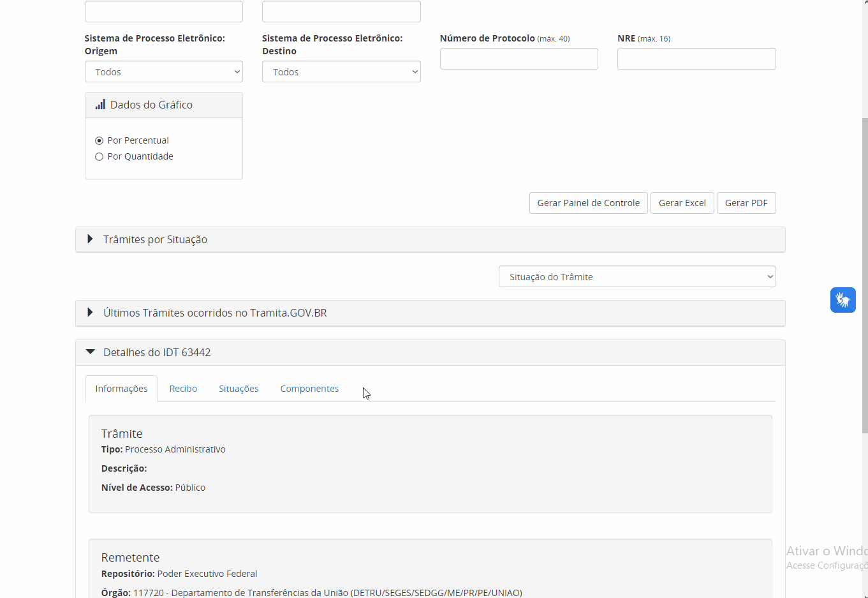The width and height of the screenshot is (868, 598).
Task: Focus the NRE input field
Action: point(696,59)
